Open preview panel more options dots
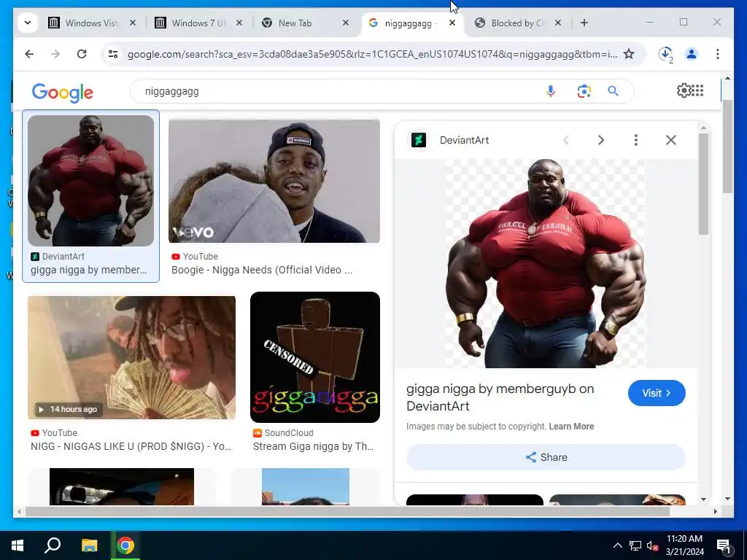 [636, 140]
